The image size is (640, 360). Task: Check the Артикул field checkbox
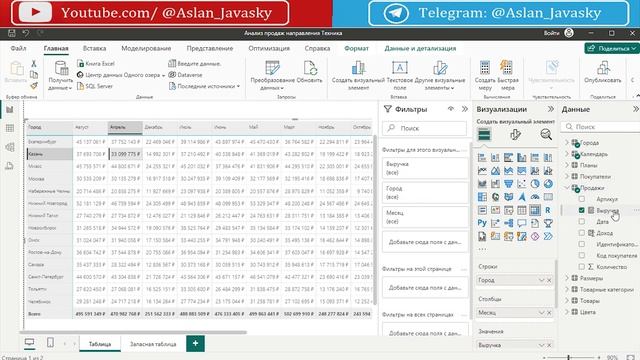(x=582, y=199)
